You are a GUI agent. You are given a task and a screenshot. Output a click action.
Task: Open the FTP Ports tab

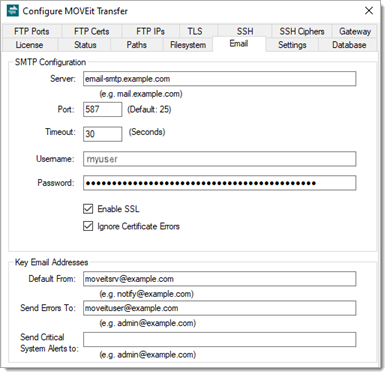(x=32, y=31)
